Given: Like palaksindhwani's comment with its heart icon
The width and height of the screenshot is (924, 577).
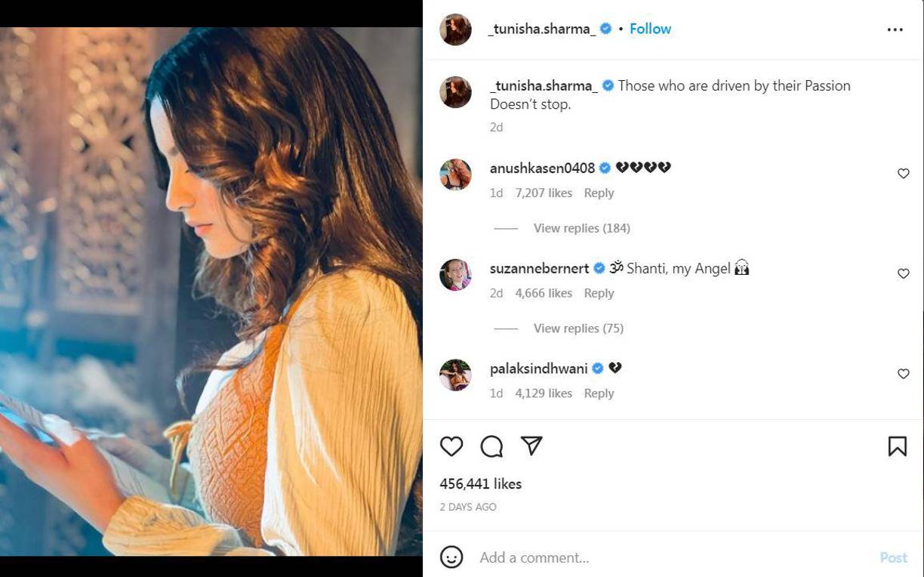Looking at the screenshot, I should [x=904, y=374].
